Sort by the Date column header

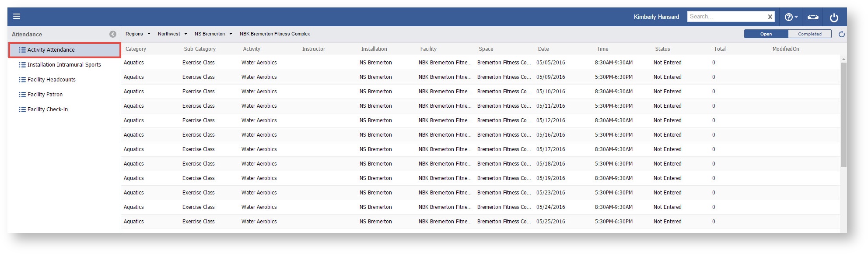(x=543, y=49)
